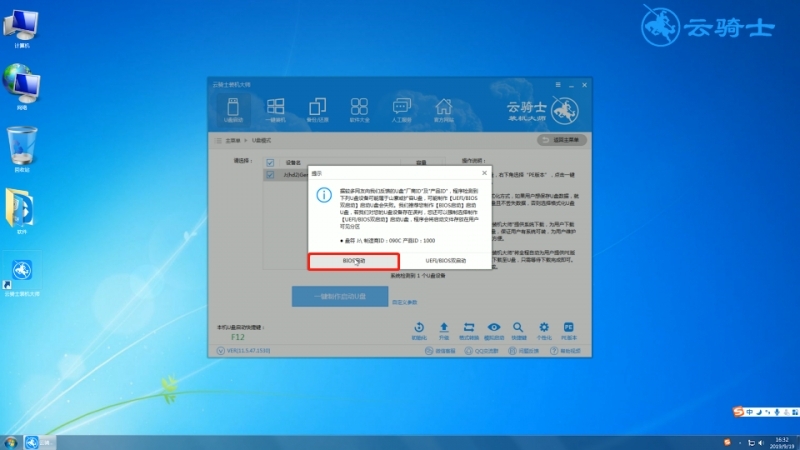
Task: Open the 软件 folder desktop icon
Action: pyautogui.click(x=21, y=211)
